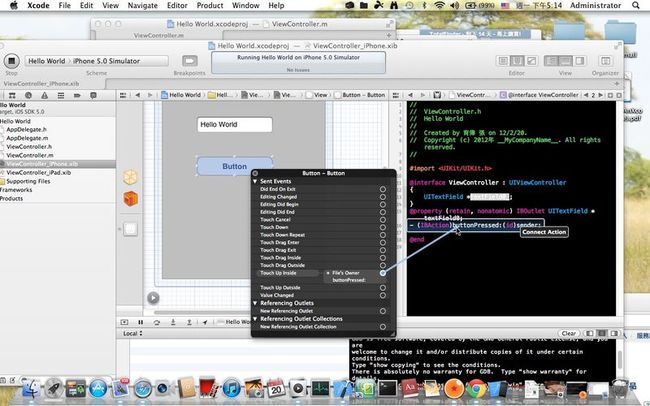Click the Touch Down connection circle

(x=383, y=227)
